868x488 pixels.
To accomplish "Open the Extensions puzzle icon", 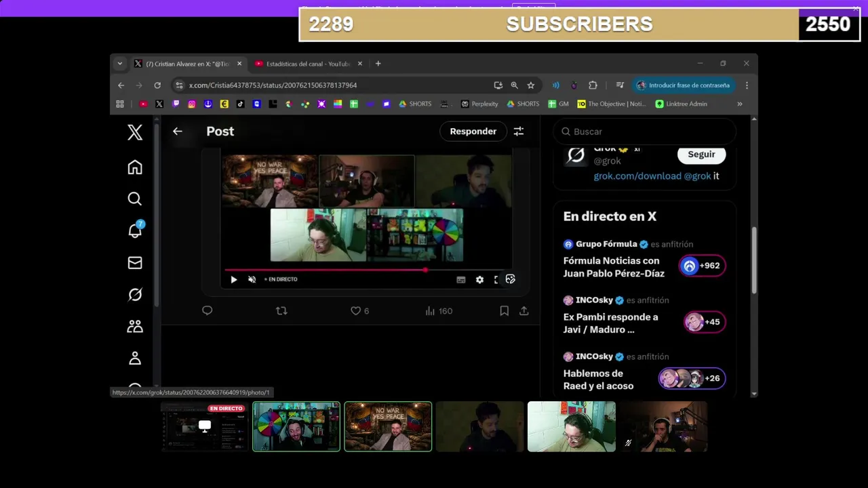I will (x=593, y=85).
